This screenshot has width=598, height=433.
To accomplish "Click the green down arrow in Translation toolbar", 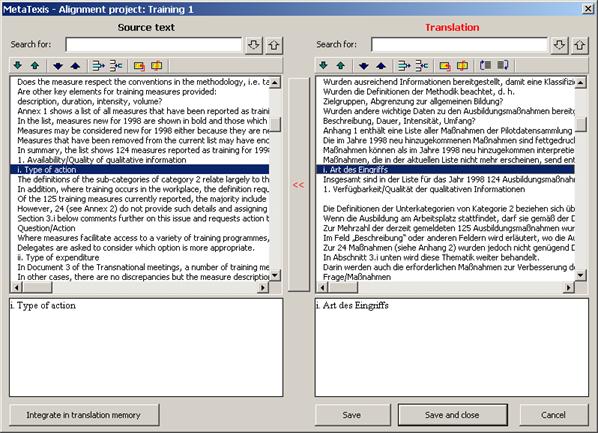I will 323,66.
